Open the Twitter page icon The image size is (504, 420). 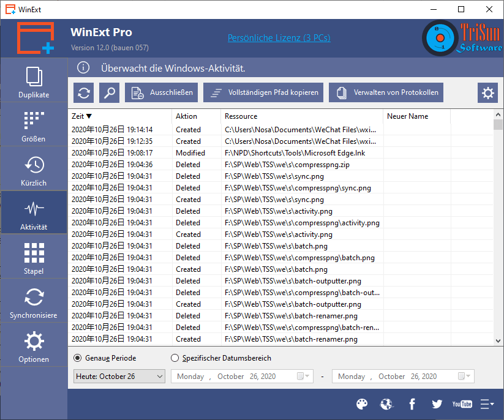[x=437, y=404]
